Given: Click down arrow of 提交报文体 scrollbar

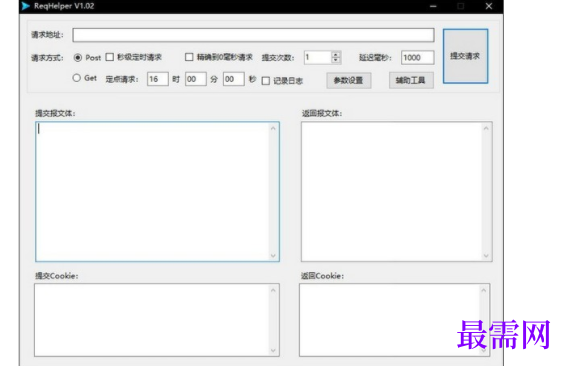Looking at the screenshot, I should (273, 256).
